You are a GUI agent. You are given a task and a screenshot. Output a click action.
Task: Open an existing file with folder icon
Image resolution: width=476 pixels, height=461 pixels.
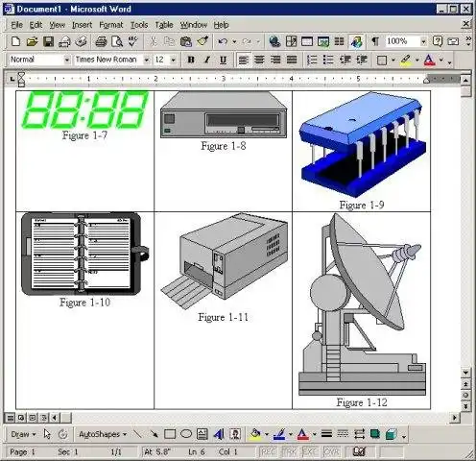point(32,41)
